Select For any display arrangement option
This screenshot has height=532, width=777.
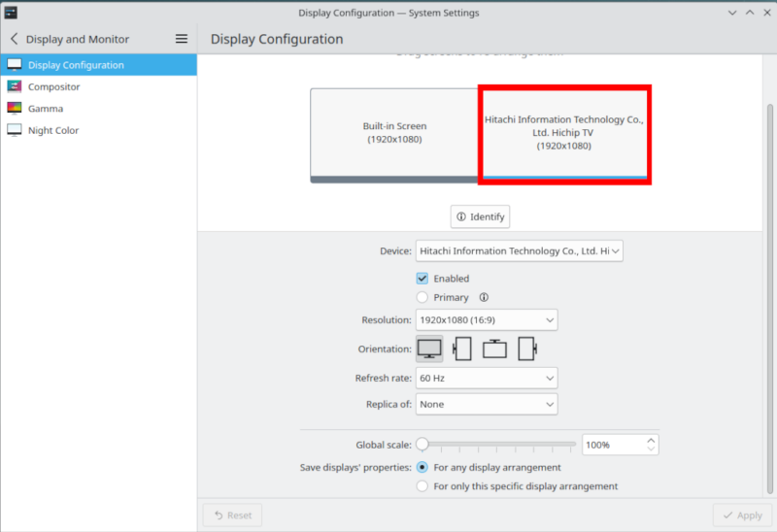coord(422,467)
